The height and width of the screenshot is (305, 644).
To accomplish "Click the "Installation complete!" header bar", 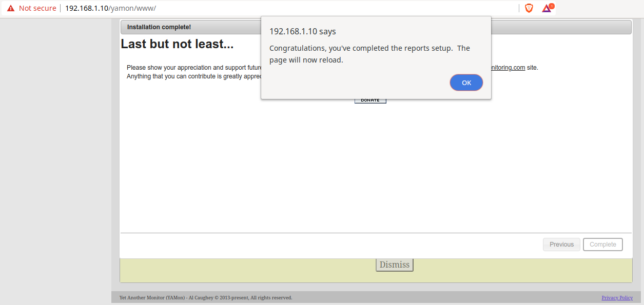I will tap(159, 27).
